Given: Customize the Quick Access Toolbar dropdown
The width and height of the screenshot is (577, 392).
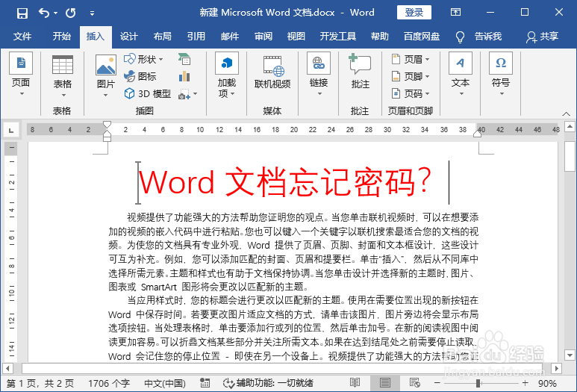Looking at the screenshot, I should coord(92,13).
